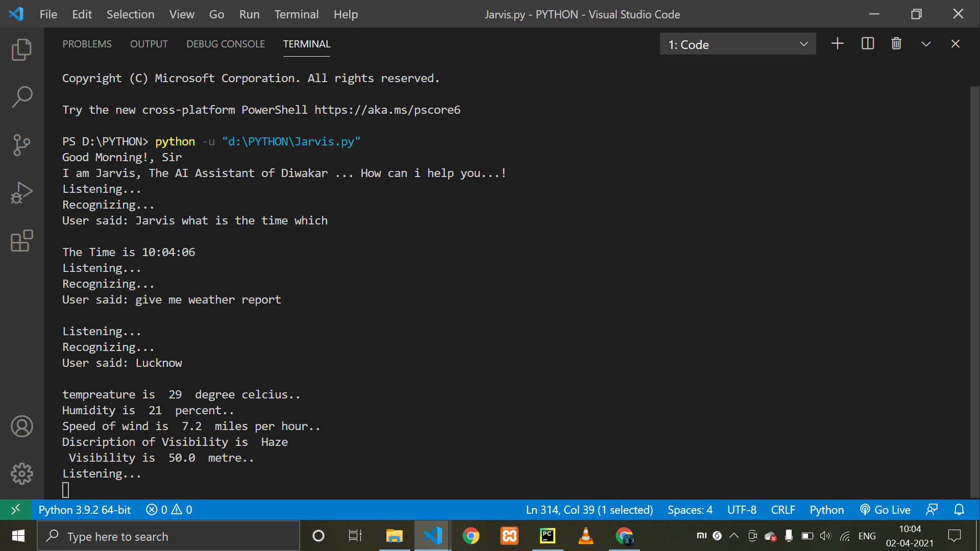Open remote window status bar button
980x551 pixels.
pos(15,509)
